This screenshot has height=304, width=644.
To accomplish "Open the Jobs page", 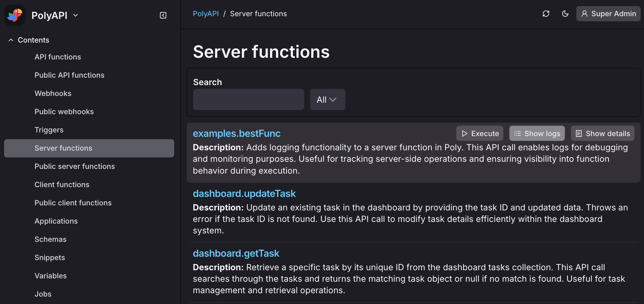I will tap(43, 294).
